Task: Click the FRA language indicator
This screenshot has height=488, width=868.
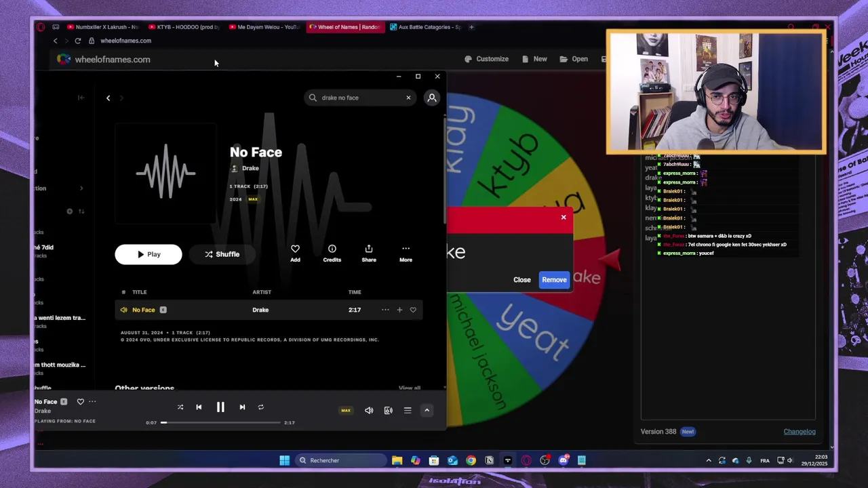Action: tap(765, 461)
